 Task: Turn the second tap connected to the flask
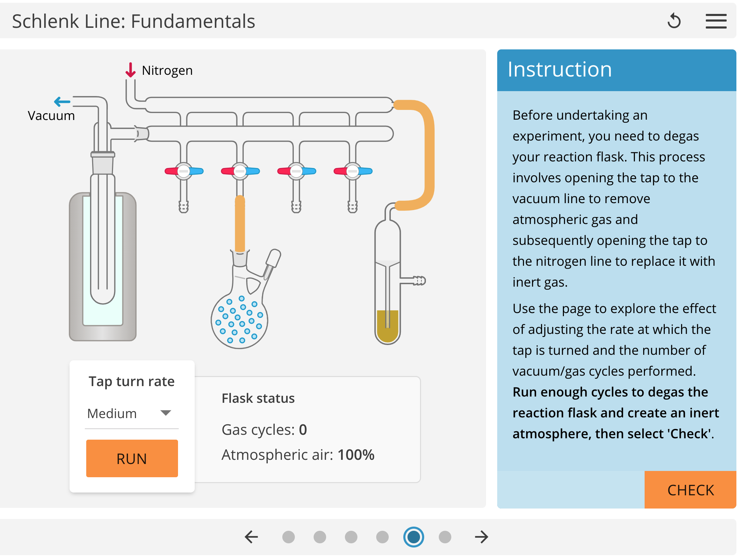(x=241, y=171)
